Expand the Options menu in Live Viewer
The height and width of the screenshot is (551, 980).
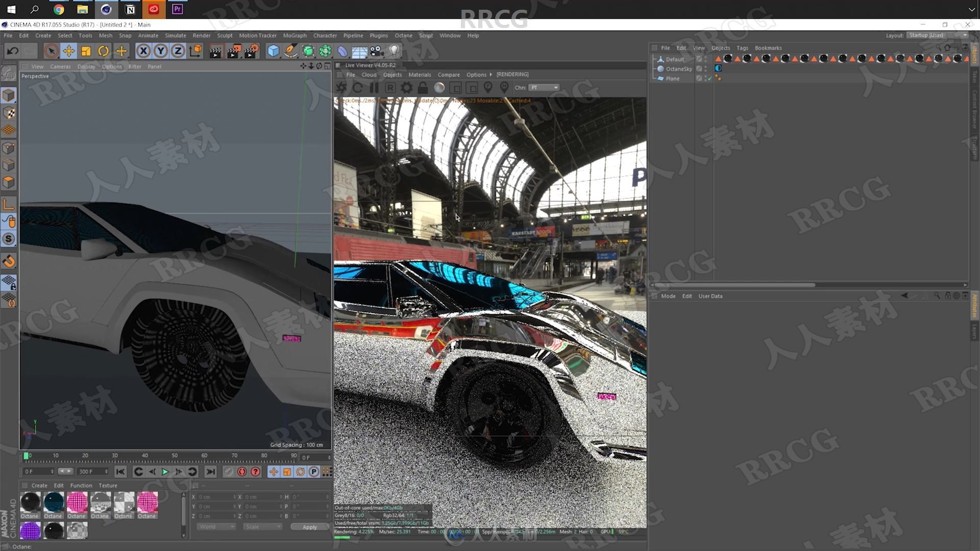pyautogui.click(x=476, y=74)
